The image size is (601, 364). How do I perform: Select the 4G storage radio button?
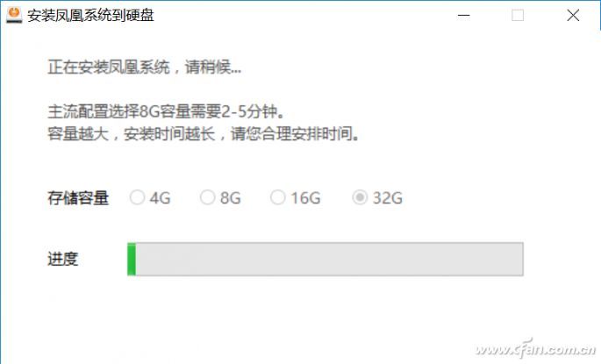pyautogui.click(x=137, y=197)
